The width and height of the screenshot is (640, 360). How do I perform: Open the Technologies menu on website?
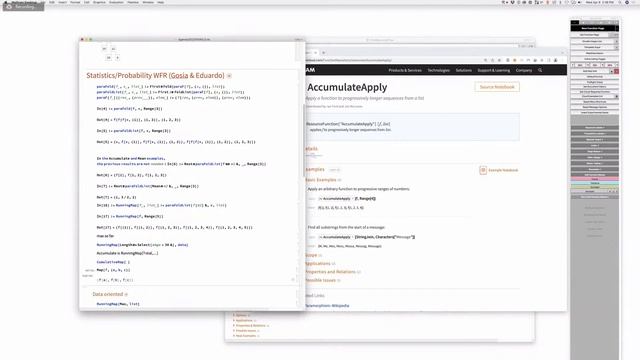tap(438, 70)
